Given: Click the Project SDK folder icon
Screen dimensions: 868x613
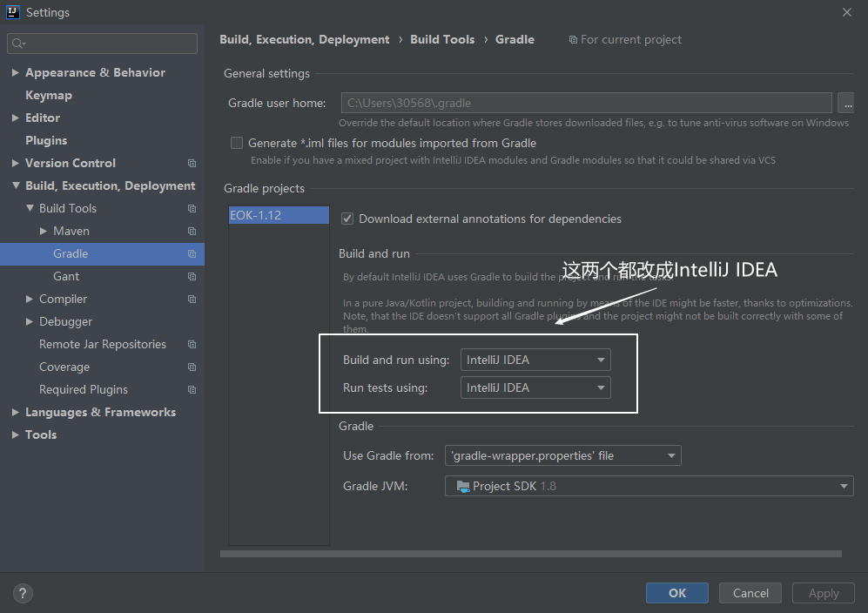Looking at the screenshot, I should pyautogui.click(x=463, y=486).
